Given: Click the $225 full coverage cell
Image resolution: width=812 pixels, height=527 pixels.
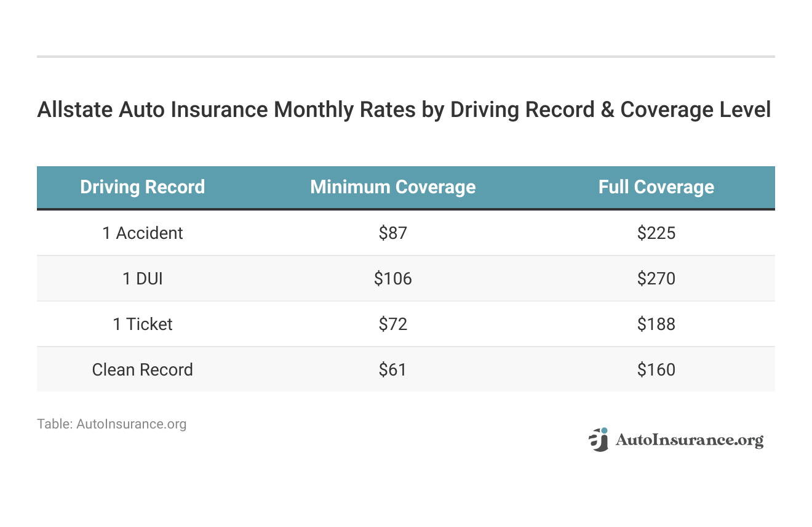Looking at the screenshot, I should [656, 233].
